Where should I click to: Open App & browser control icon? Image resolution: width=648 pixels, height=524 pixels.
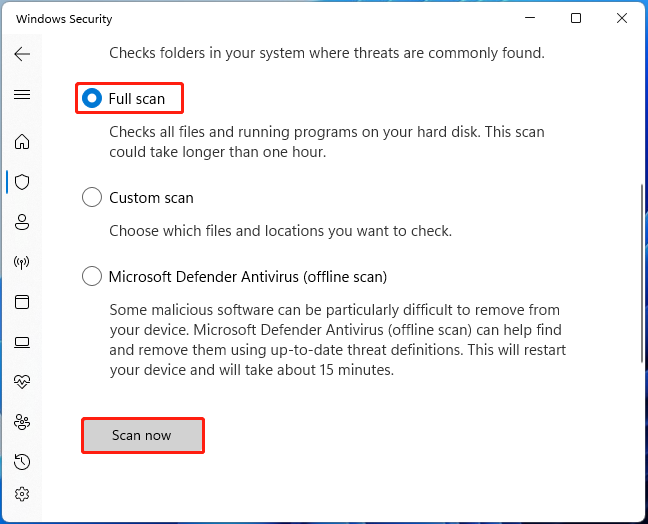point(22,302)
